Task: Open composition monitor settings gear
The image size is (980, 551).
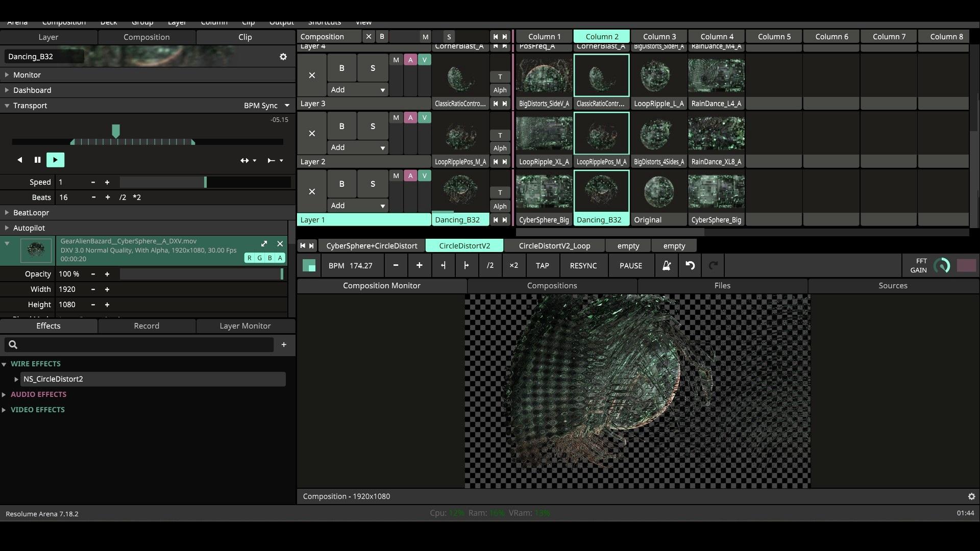Action: click(971, 496)
